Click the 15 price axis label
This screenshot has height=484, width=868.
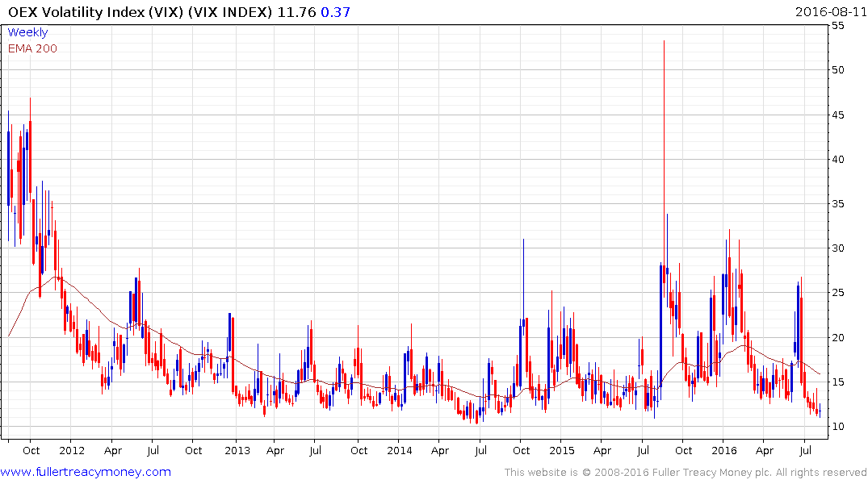837,382
